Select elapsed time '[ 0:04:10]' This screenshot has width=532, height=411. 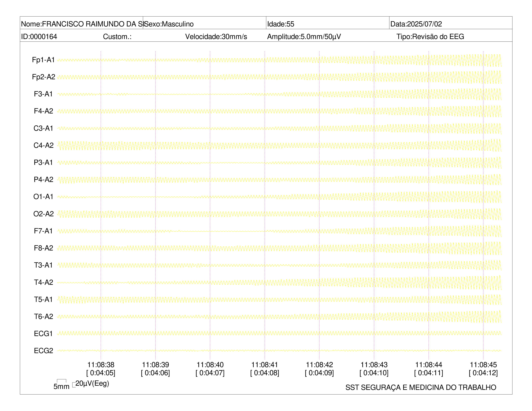tap(374, 373)
